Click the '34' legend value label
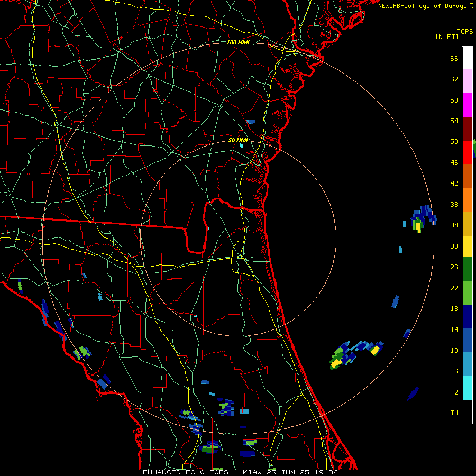 pyautogui.click(x=454, y=225)
